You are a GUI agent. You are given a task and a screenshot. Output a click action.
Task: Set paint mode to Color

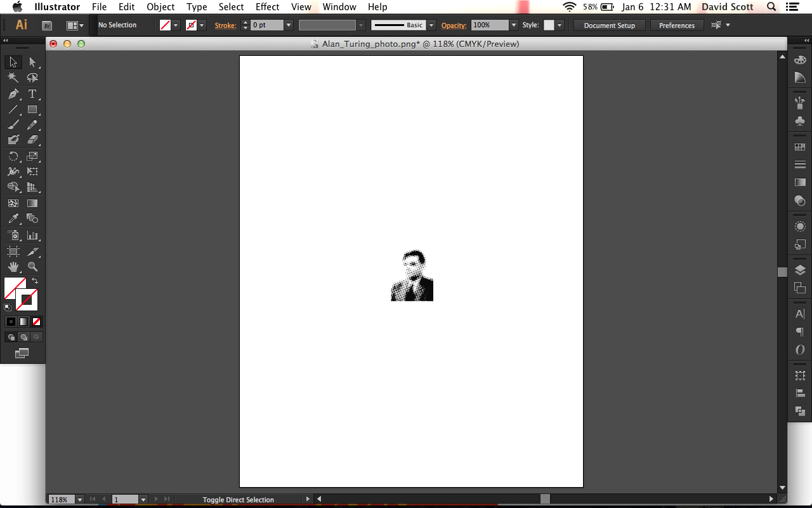pos(11,322)
